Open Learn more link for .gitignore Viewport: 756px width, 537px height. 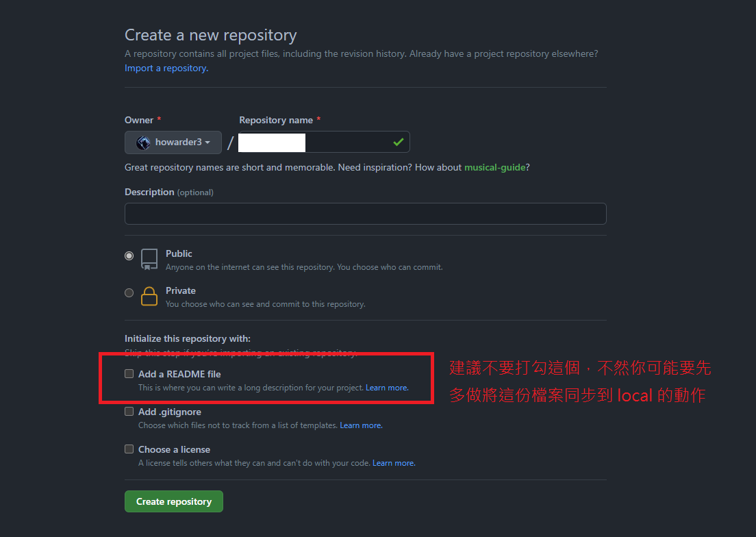pyautogui.click(x=361, y=425)
